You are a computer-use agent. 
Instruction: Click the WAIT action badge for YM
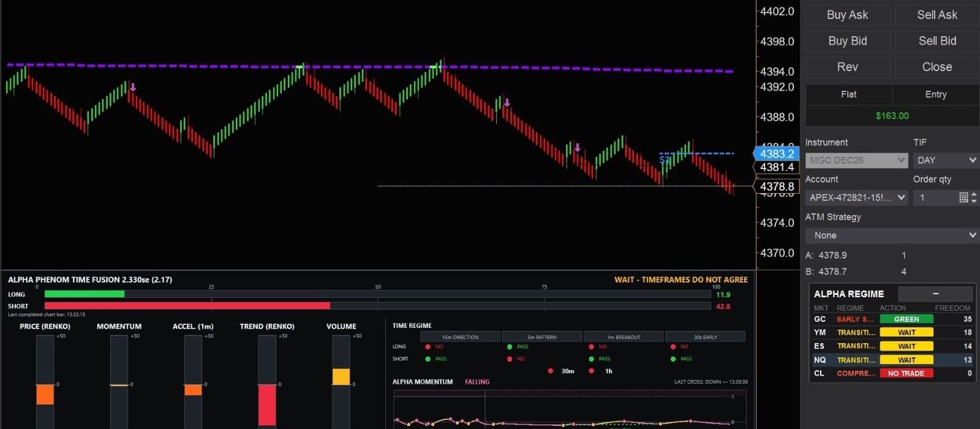(x=907, y=332)
